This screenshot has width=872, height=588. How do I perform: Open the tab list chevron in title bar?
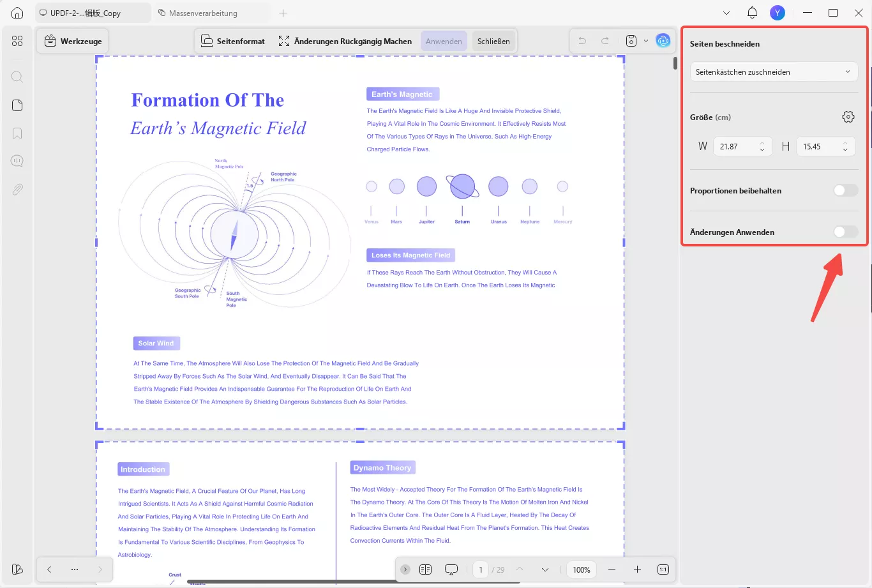726,13
